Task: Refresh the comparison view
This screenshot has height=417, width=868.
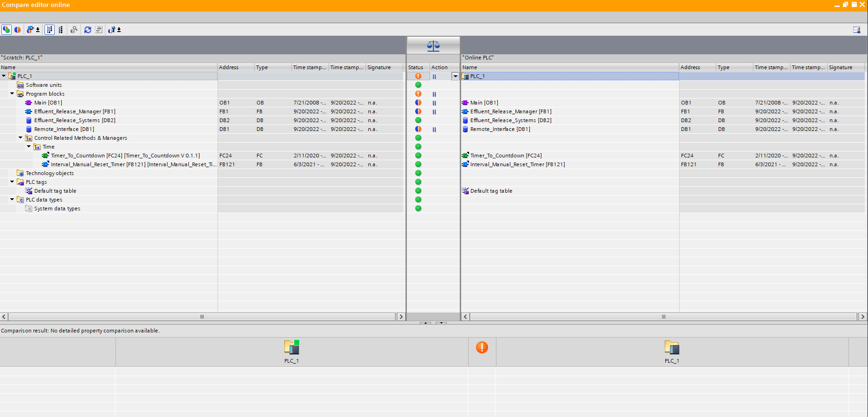Action: tap(88, 30)
